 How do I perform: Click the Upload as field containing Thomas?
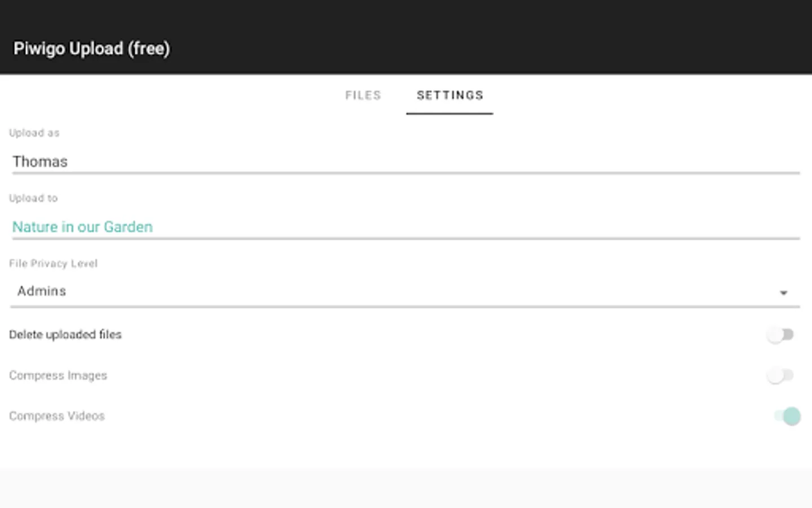pos(405,162)
